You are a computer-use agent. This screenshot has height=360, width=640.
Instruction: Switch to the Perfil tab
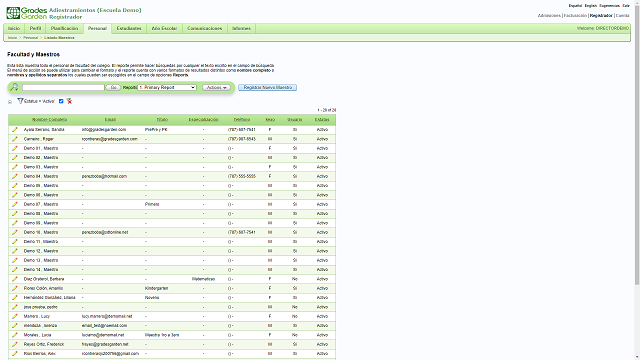(x=36, y=28)
